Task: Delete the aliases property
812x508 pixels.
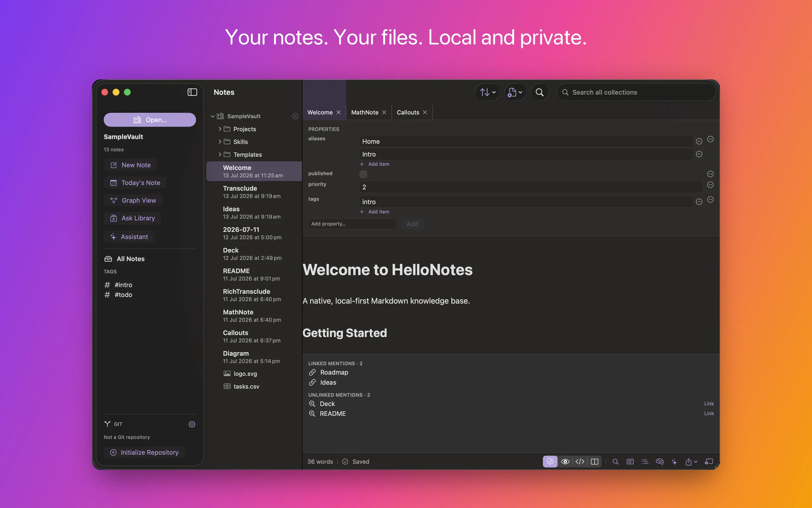Action: [x=710, y=139]
